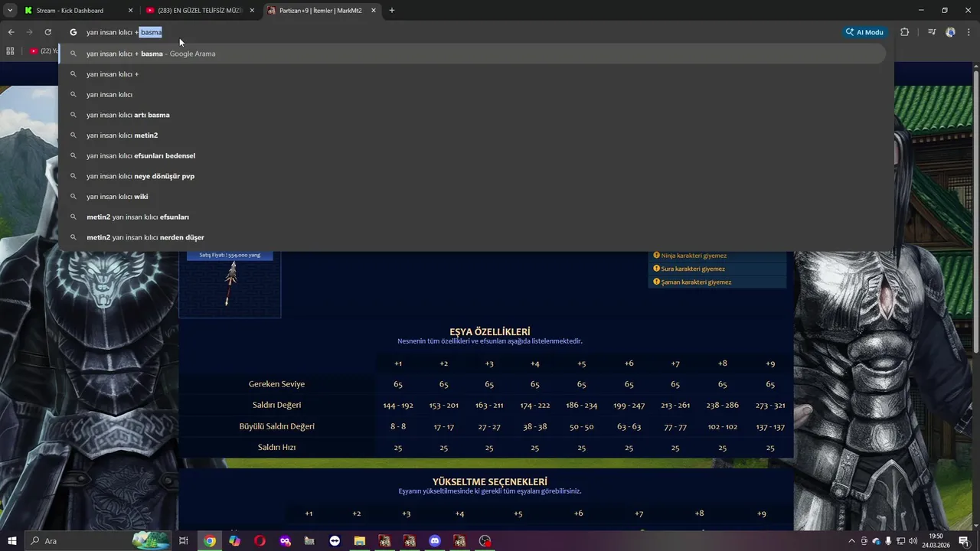980x551 pixels.
Task: Choose suggestion 'yarı insan kılıcı neye dönüşür pvp'
Action: coord(472,176)
